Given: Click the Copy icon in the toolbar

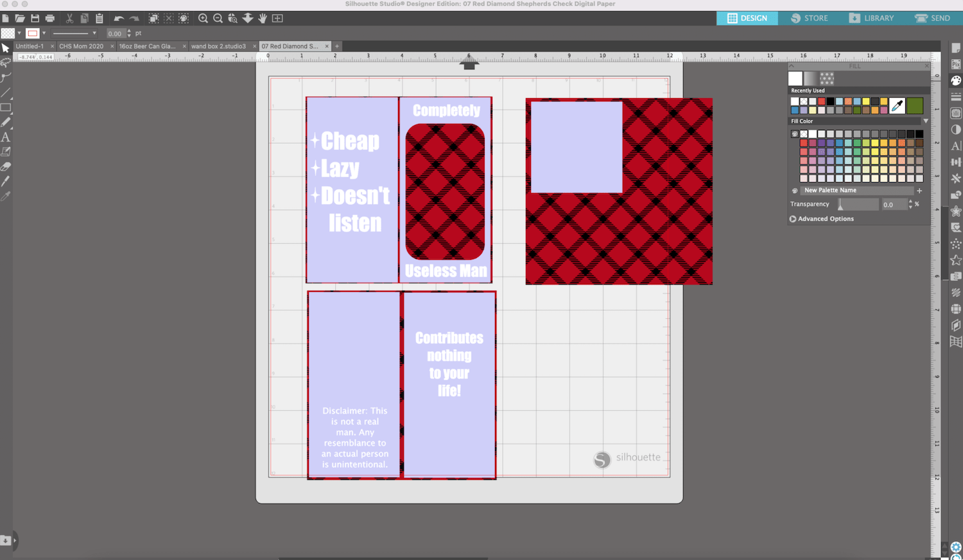Looking at the screenshot, I should (84, 19).
